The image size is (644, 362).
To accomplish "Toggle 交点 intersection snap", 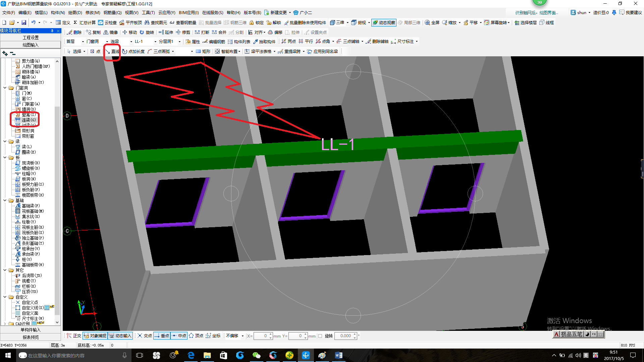I will coord(145,336).
